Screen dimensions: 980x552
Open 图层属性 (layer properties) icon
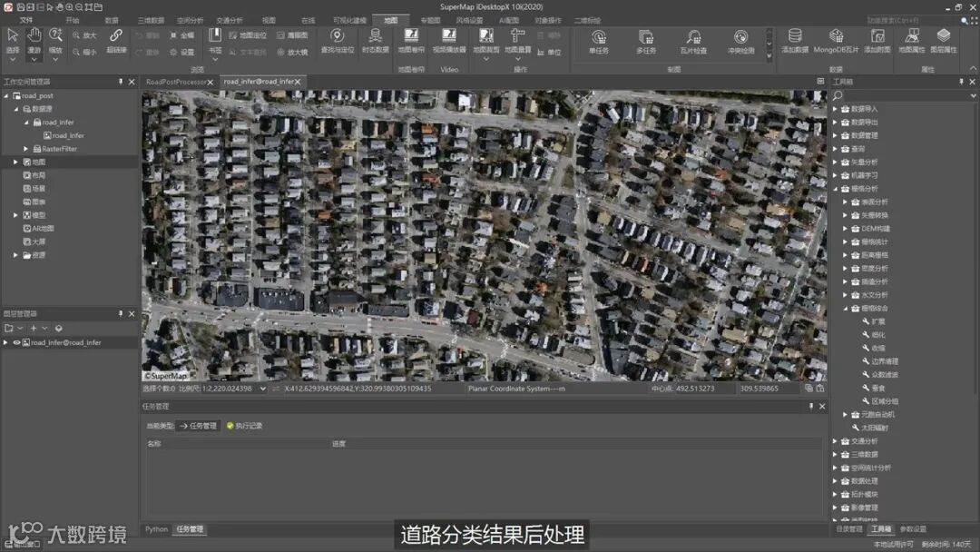944,38
